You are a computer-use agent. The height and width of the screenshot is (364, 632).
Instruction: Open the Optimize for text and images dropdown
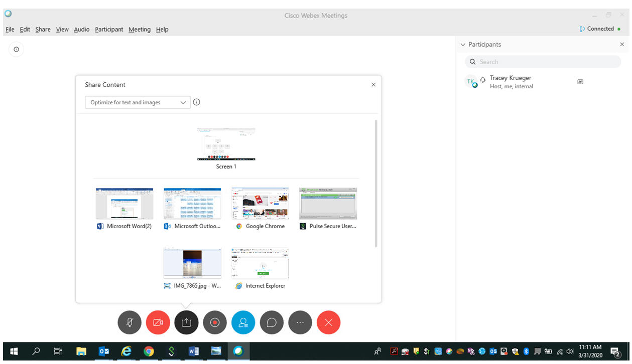tap(137, 102)
